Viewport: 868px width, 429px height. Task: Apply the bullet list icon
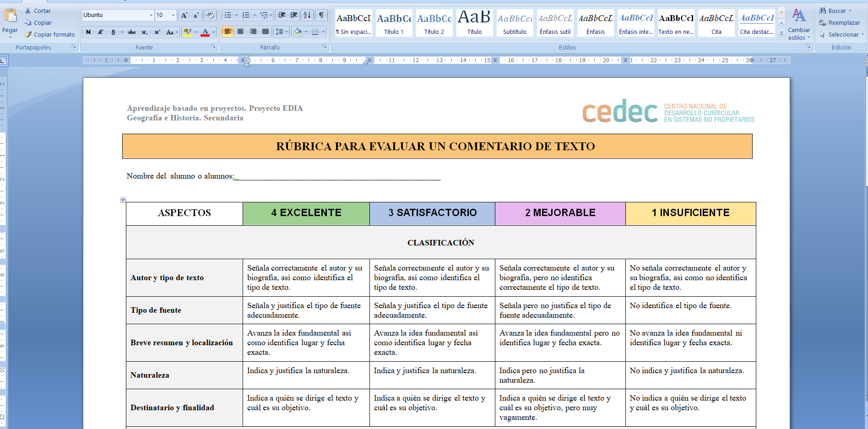228,15
